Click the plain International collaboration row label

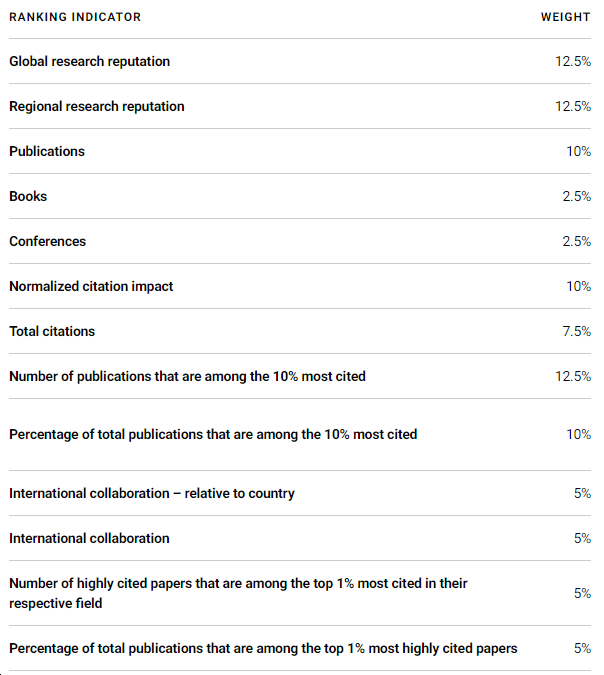[x=89, y=539]
